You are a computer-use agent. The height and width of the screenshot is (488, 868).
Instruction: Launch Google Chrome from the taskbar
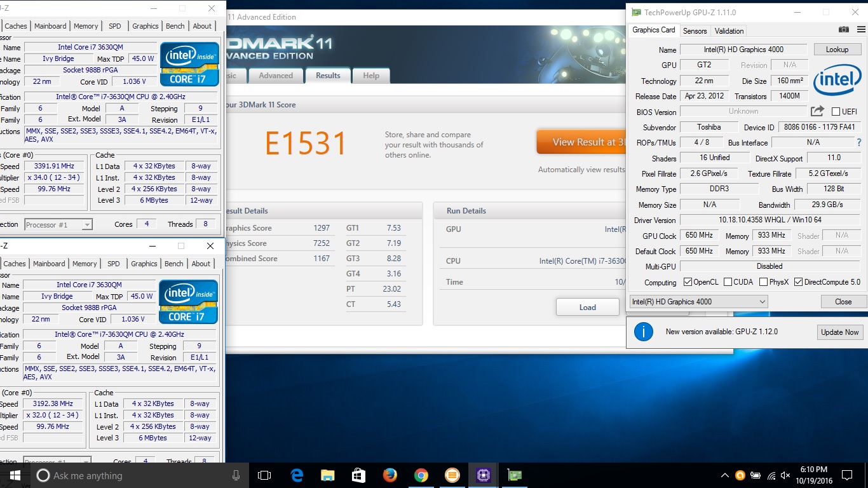point(421,475)
